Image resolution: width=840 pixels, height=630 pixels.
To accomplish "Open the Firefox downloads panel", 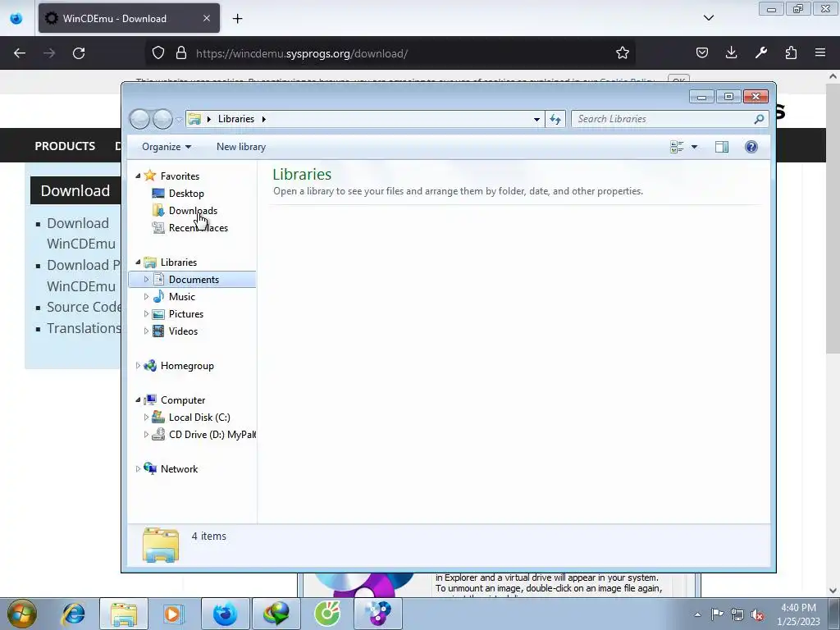I will (x=731, y=52).
